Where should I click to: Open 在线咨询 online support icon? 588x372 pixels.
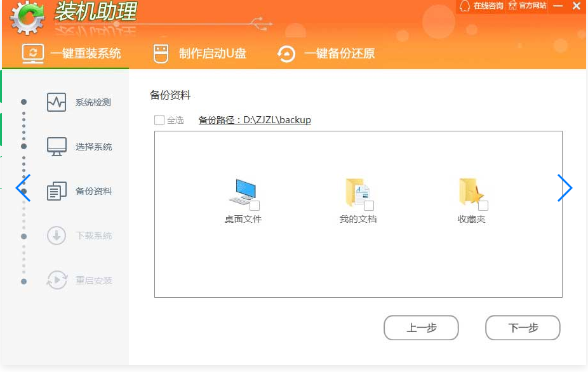point(465,6)
